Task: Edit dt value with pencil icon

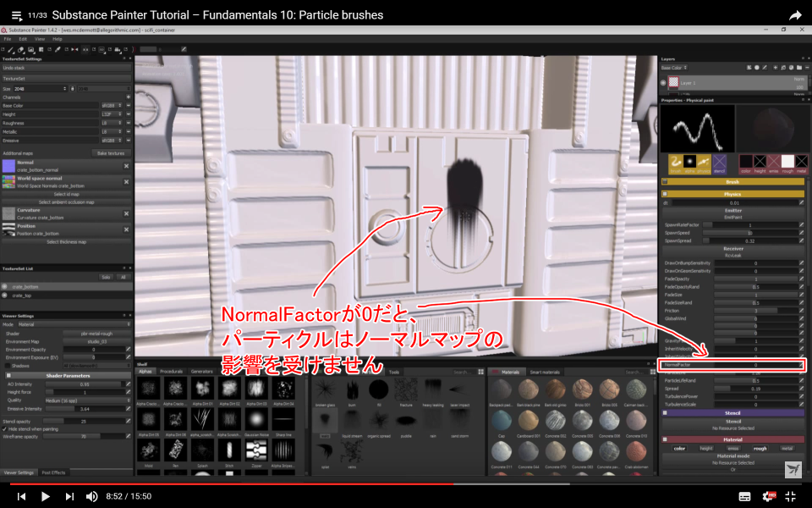Action: [801, 202]
